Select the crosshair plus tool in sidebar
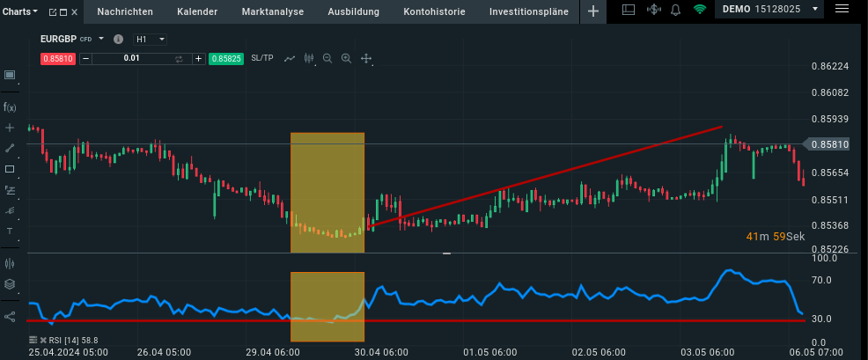868x360 pixels. pyautogui.click(x=10, y=128)
